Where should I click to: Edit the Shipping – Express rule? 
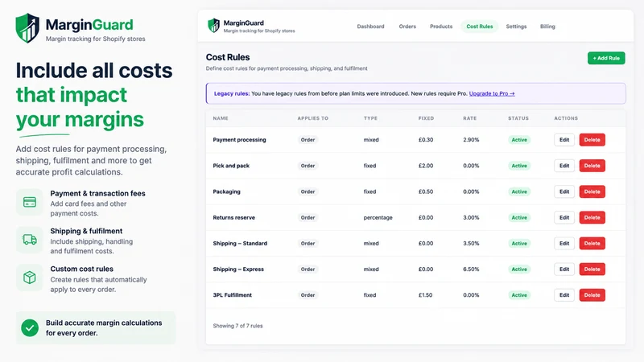(x=564, y=269)
